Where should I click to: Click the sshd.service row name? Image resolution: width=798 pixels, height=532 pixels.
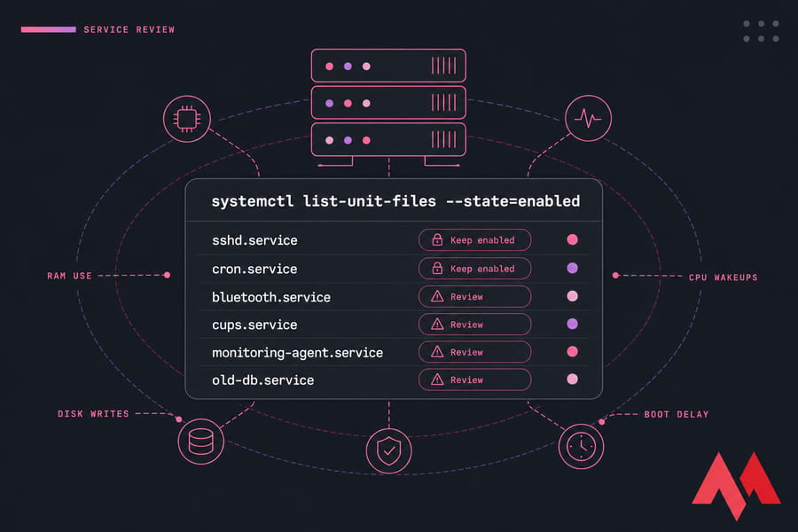coord(254,240)
